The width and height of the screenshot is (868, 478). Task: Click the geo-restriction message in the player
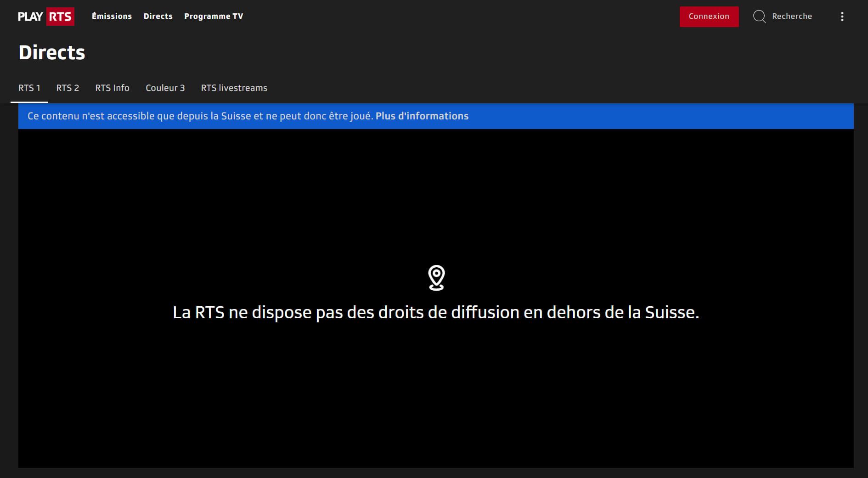coord(436,313)
